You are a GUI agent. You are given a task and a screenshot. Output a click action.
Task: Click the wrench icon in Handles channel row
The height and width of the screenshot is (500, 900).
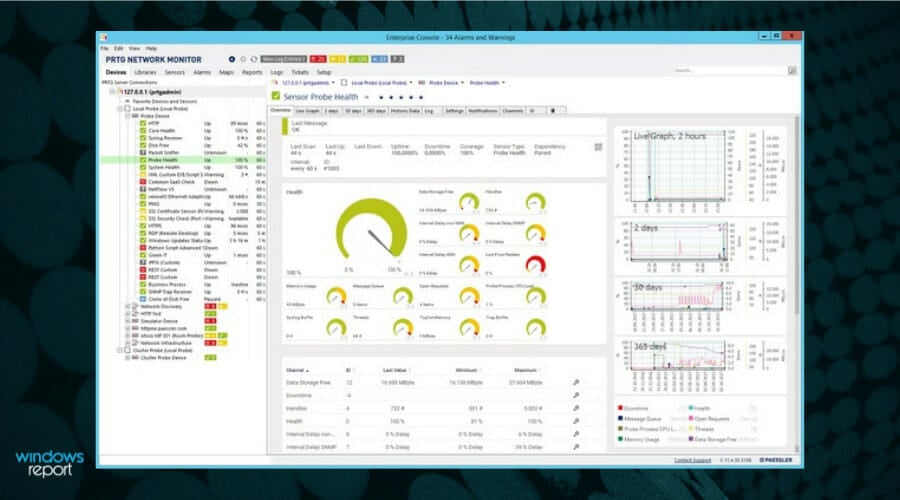576,408
